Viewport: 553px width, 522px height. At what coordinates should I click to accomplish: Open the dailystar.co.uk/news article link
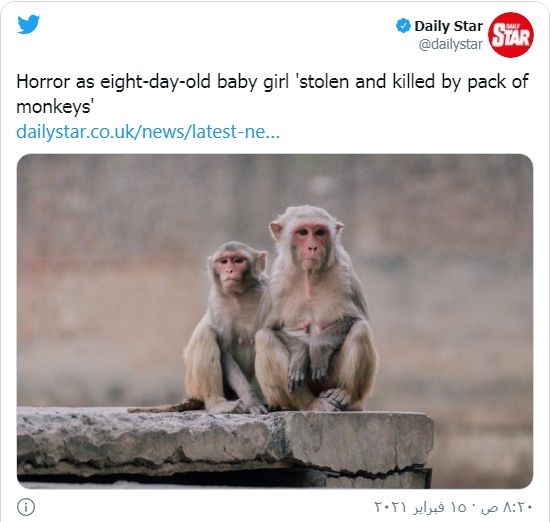(148, 132)
